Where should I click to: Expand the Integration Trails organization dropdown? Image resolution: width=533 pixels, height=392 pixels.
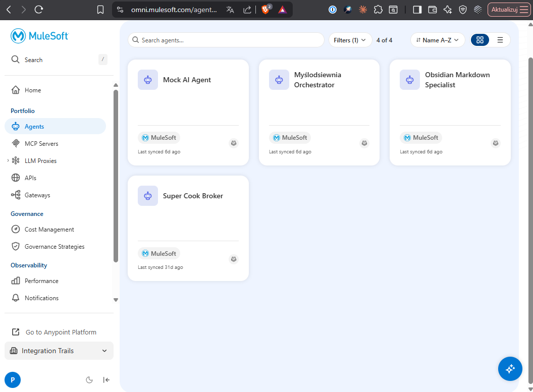coord(59,351)
